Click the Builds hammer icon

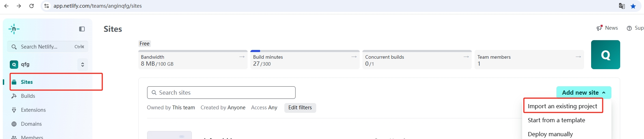[14, 96]
